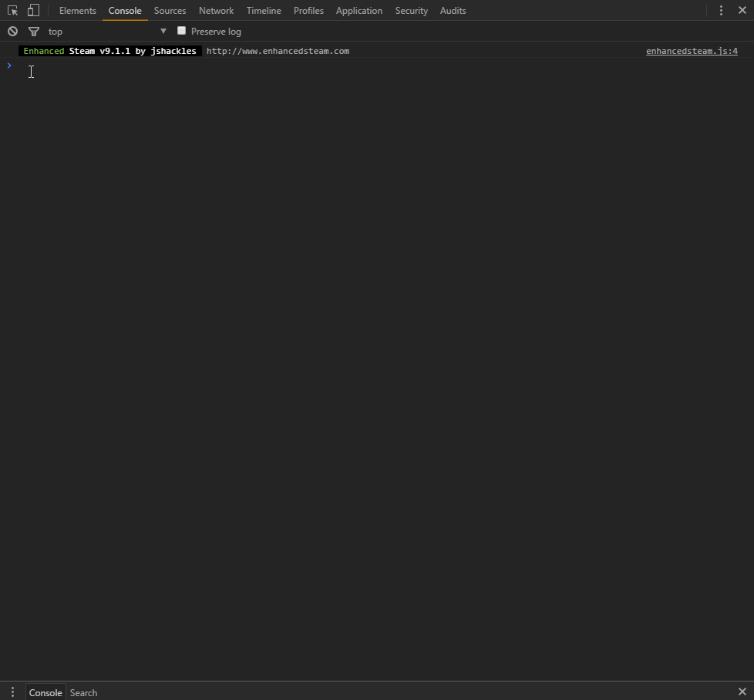754x700 pixels.
Task: Enable the Preserve log checkbox
Action: pyautogui.click(x=181, y=31)
